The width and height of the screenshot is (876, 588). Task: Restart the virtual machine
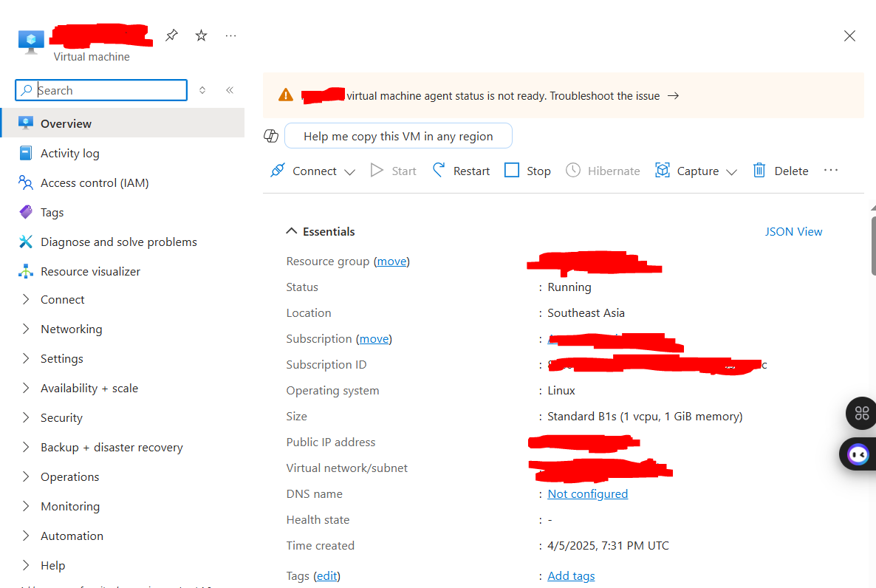click(462, 171)
